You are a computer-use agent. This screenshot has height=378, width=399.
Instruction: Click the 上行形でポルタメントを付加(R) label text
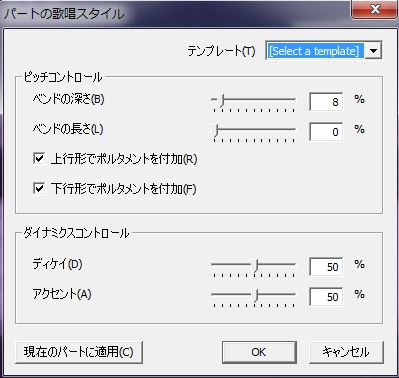click(124, 159)
